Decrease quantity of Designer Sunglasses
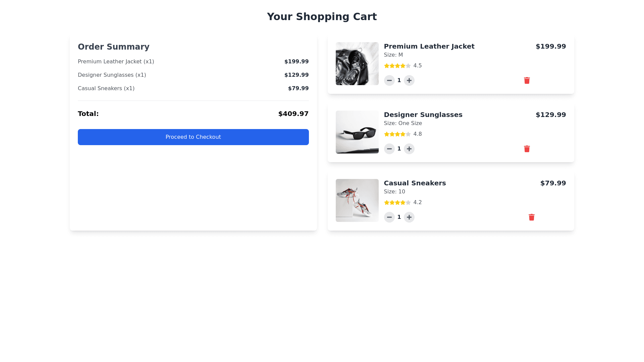The height and width of the screenshot is (362, 644). tap(389, 149)
